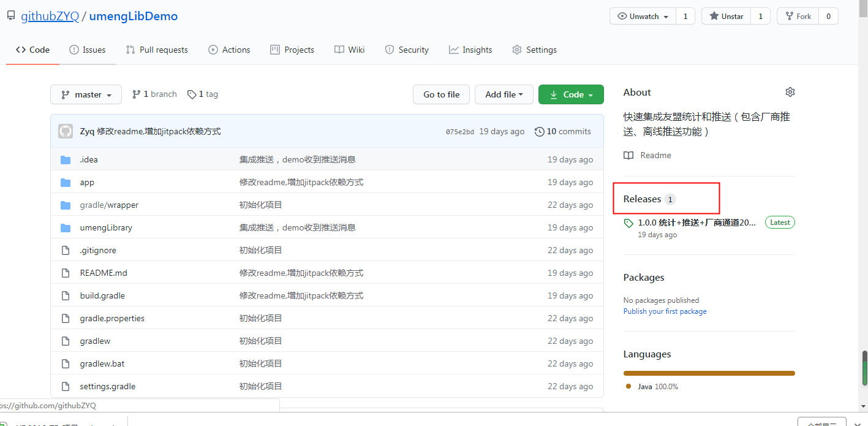868x426 pixels.
Task: Click the Unwatch button
Action: point(643,17)
